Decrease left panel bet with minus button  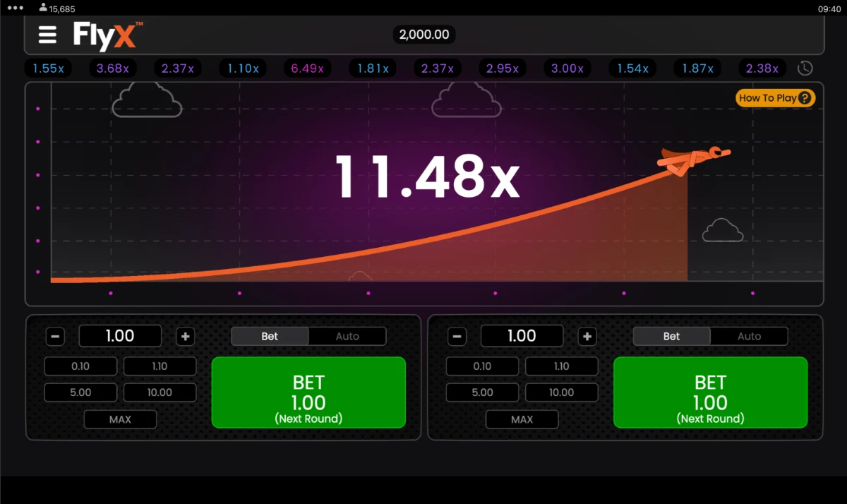coord(54,337)
